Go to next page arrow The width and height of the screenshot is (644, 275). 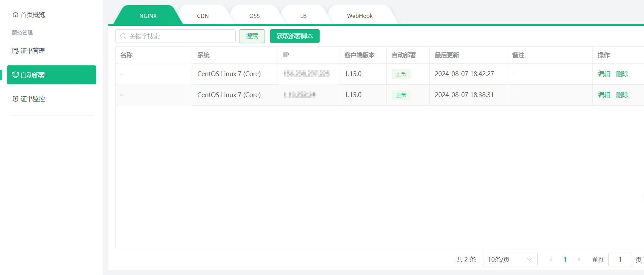point(579,260)
